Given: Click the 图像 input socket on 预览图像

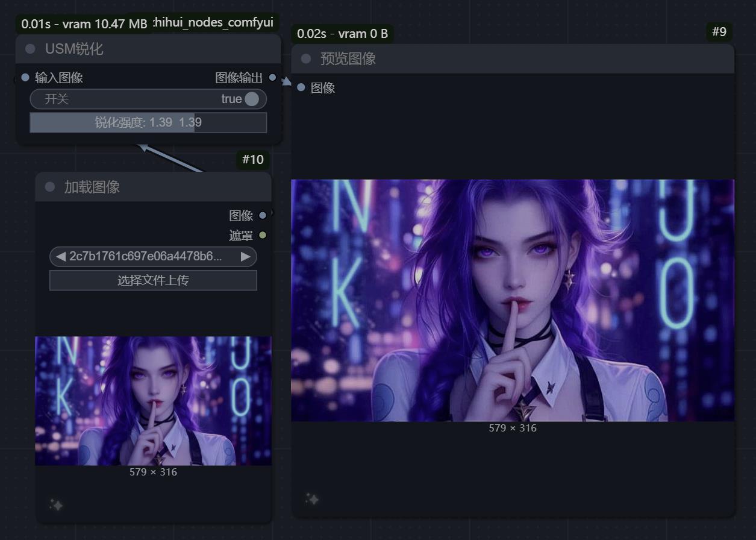Looking at the screenshot, I should (x=301, y=87).
